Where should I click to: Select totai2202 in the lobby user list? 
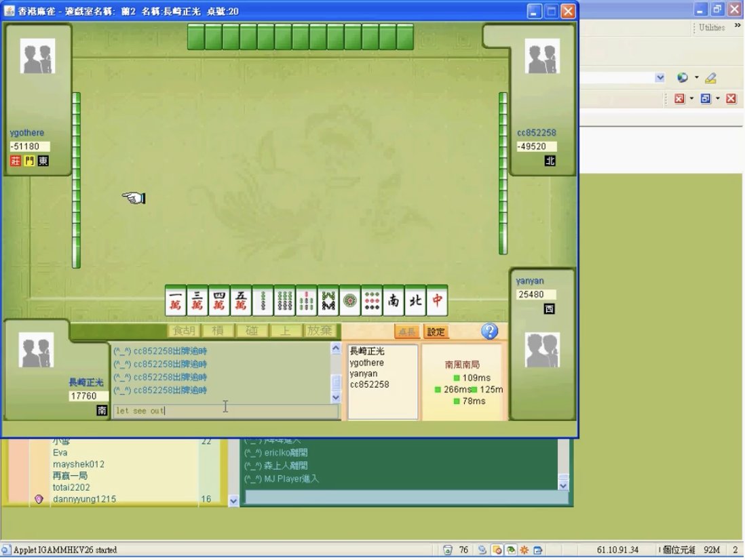(71, 487)
